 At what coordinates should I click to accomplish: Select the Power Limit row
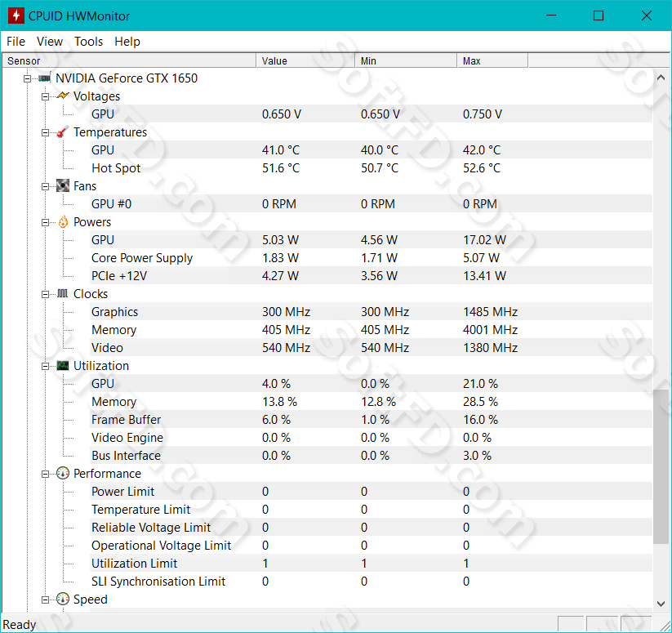[372, 492]
